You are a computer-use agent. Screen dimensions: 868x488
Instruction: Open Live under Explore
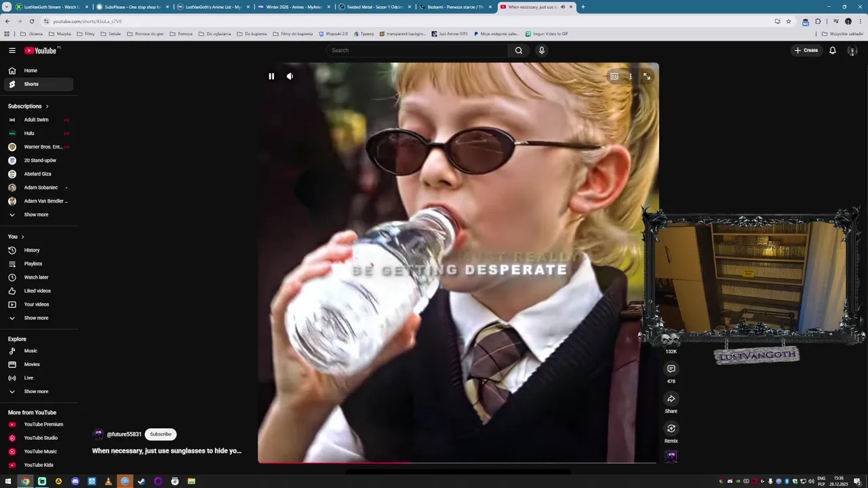(x=39, y=378)
